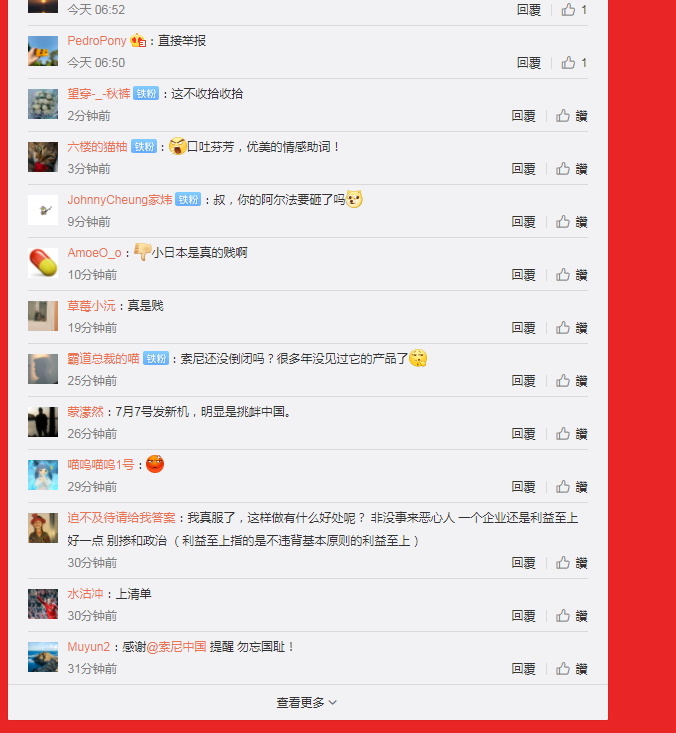The width and height of the screenshot is (676, 733).
Task: Reply to PedroPony's comment
Action: pos(529,63)
